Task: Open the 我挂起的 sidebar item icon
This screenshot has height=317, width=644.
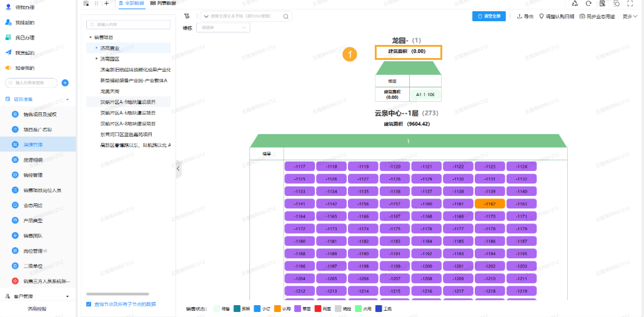Action: [7, 22]
